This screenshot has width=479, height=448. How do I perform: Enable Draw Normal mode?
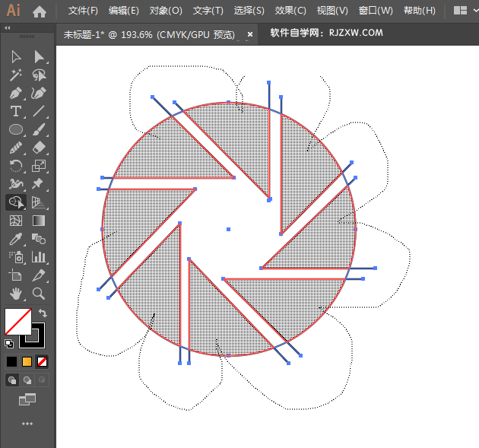(12, 380)
